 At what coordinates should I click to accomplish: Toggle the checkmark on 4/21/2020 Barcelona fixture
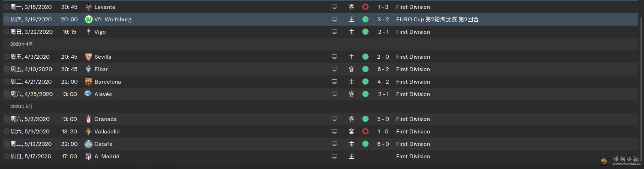click(6, 81)
